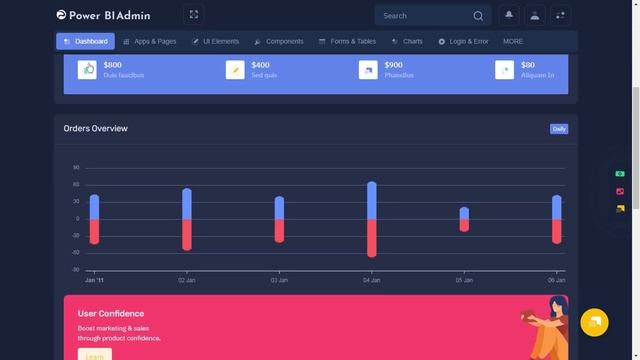Click the $400 amount text
640x360 pixels.
pyautogui.click(x=260, y=65)
